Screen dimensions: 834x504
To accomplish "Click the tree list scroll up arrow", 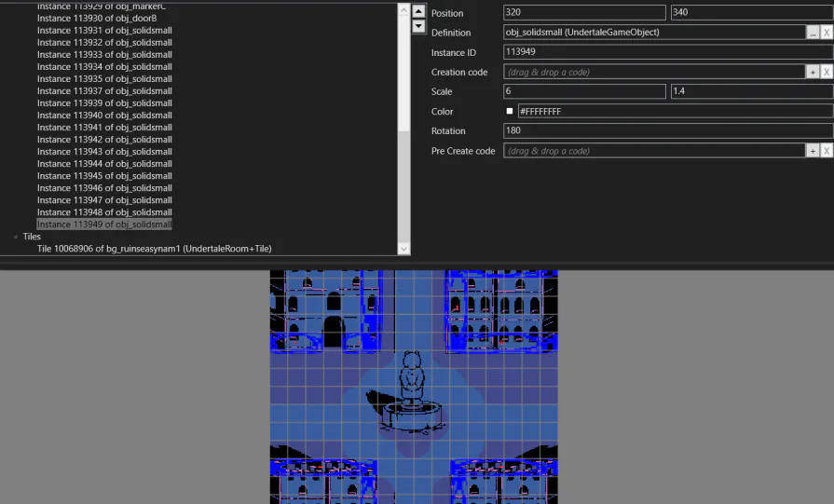I will pos(403,10).
